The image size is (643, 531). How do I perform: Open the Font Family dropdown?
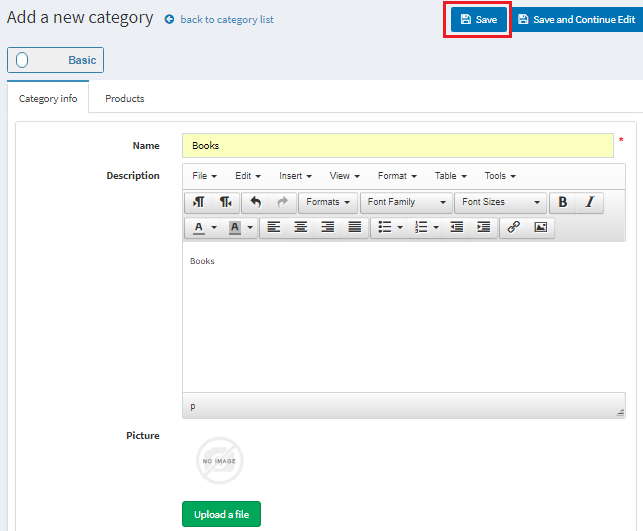point(406,202)
